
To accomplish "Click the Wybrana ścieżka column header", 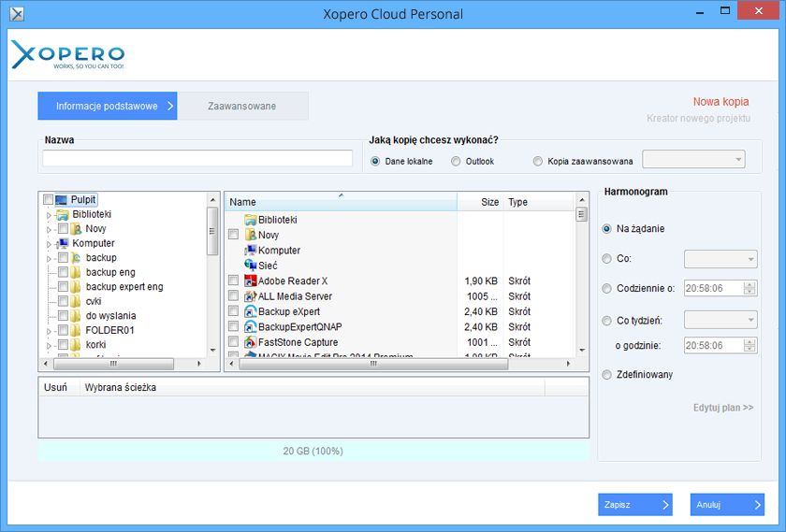I will pyautogui.click(x=313, y=387).
